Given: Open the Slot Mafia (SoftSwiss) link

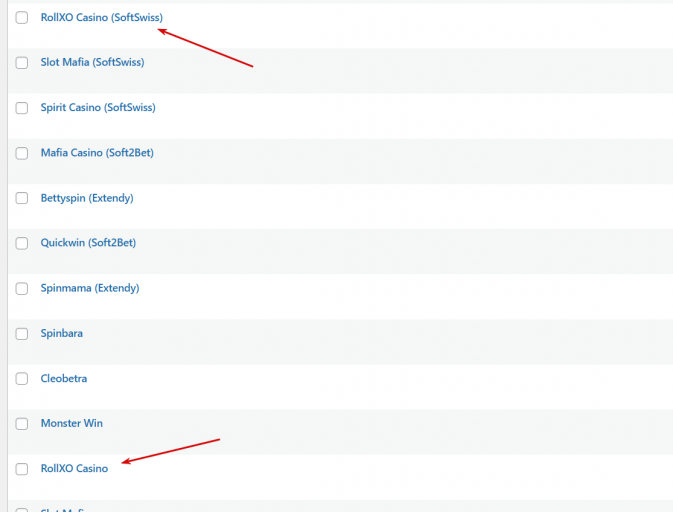Looking at the screenshot, I should tap(92, 62).
